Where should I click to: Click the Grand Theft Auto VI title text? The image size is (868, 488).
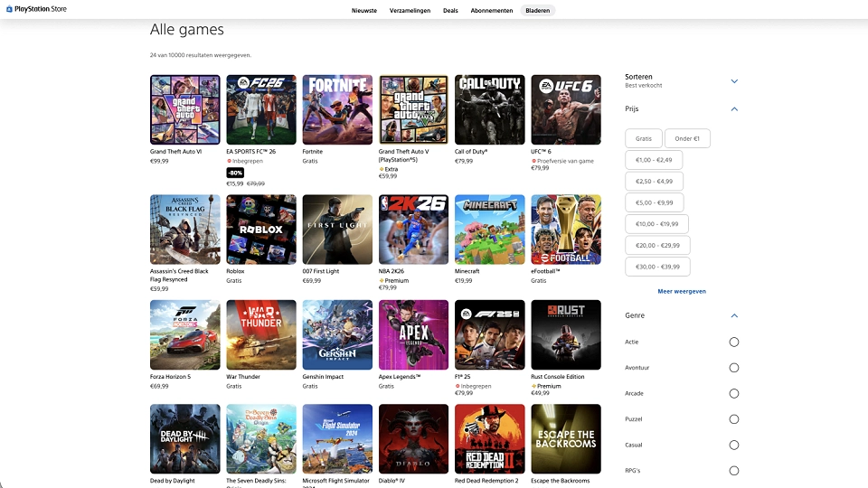175,152
